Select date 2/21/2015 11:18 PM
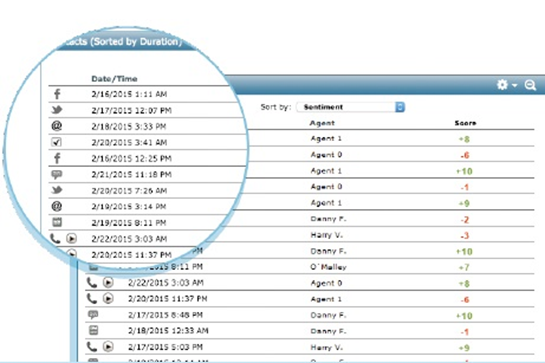The image size is (545, 363). (x=131, y=175)
